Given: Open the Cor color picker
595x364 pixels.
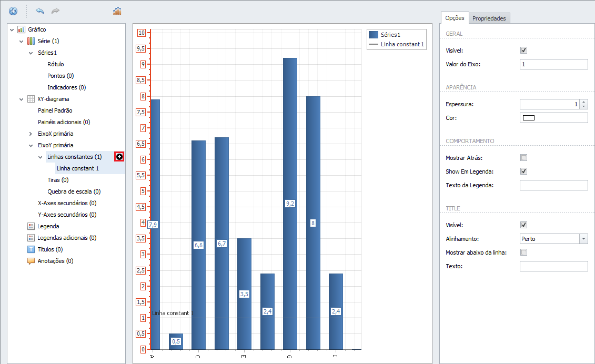Looking at the screenshot, I should 553,118.
